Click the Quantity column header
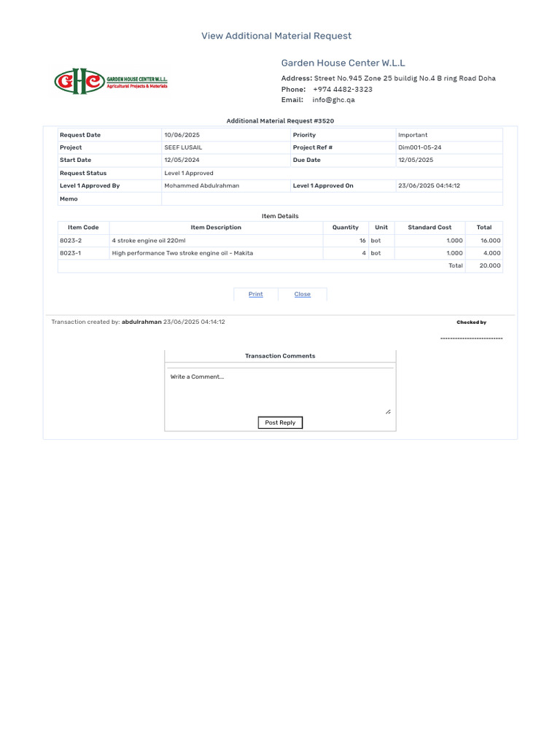Screen dimensions: 560x747 tap(346, 228)
